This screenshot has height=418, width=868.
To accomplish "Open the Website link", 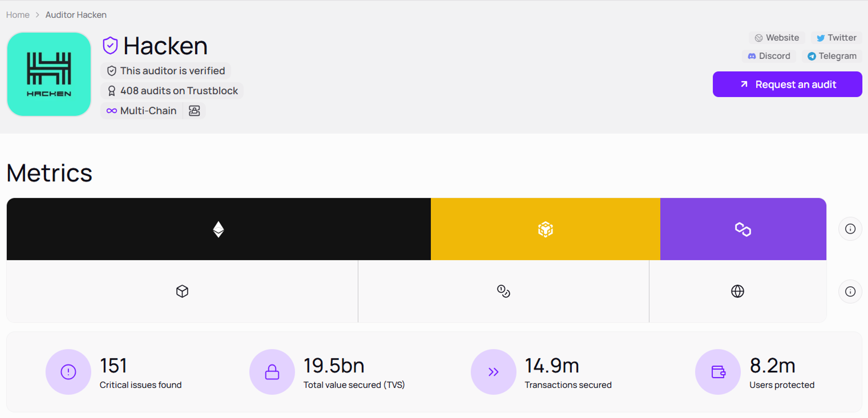I will tap(777, 38).
